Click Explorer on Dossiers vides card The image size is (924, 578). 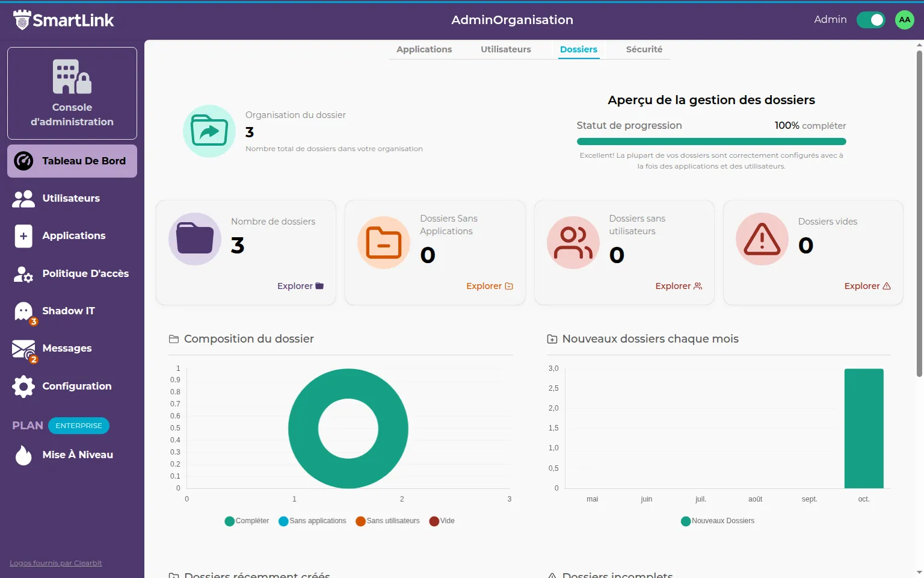point(867,286)
